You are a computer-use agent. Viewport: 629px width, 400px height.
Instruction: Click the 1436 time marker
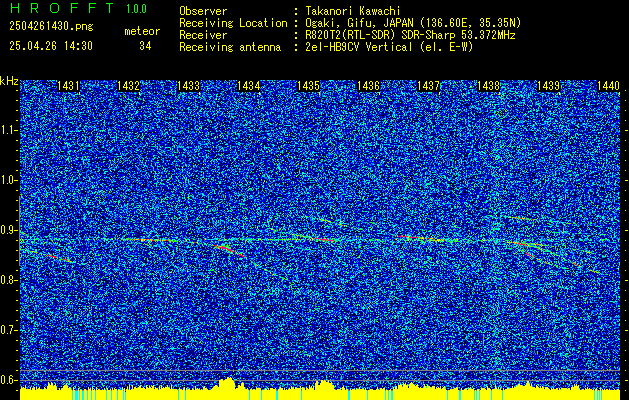point(369,86)
